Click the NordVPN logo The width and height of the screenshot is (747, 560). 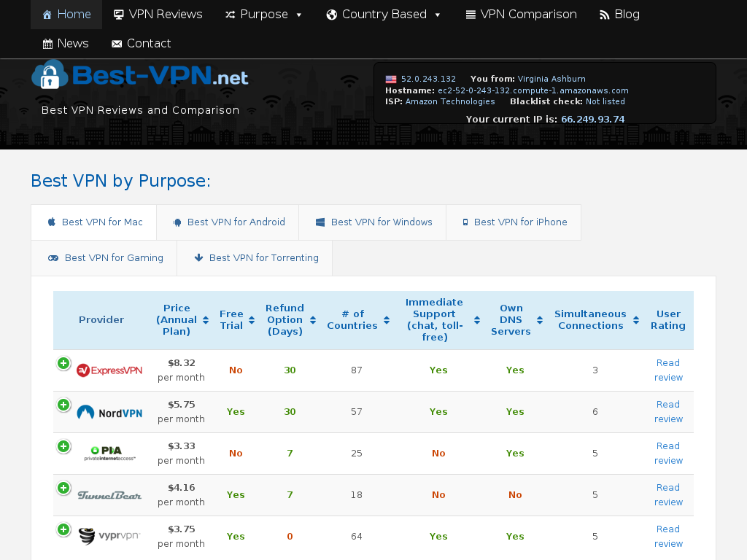109,412
